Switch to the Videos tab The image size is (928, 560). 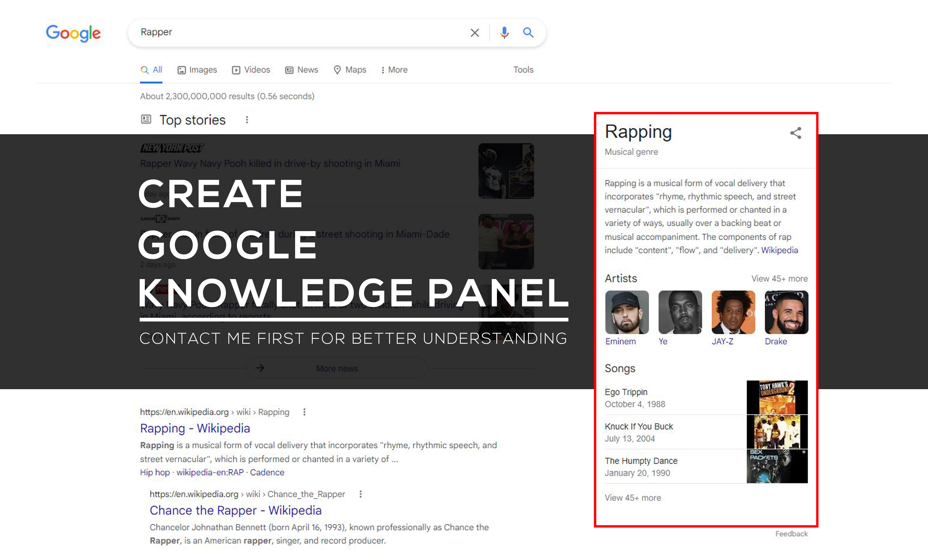tap(251, 70)
